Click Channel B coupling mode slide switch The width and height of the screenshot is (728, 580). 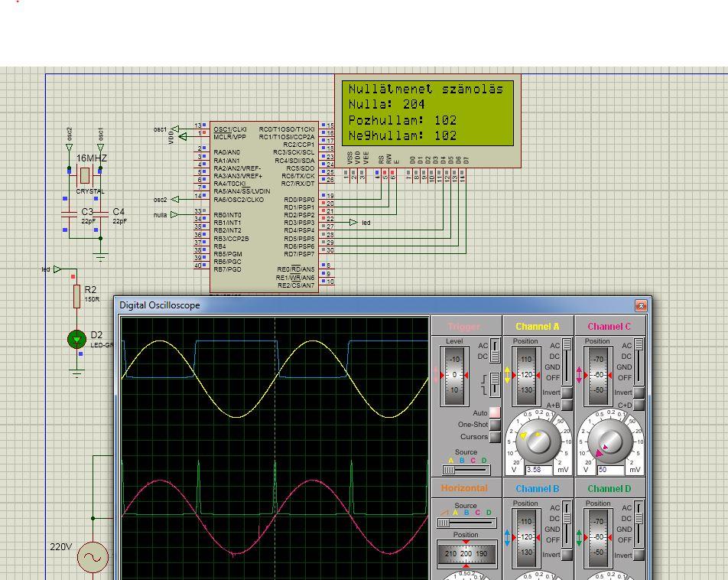click(x=567, y=524)
